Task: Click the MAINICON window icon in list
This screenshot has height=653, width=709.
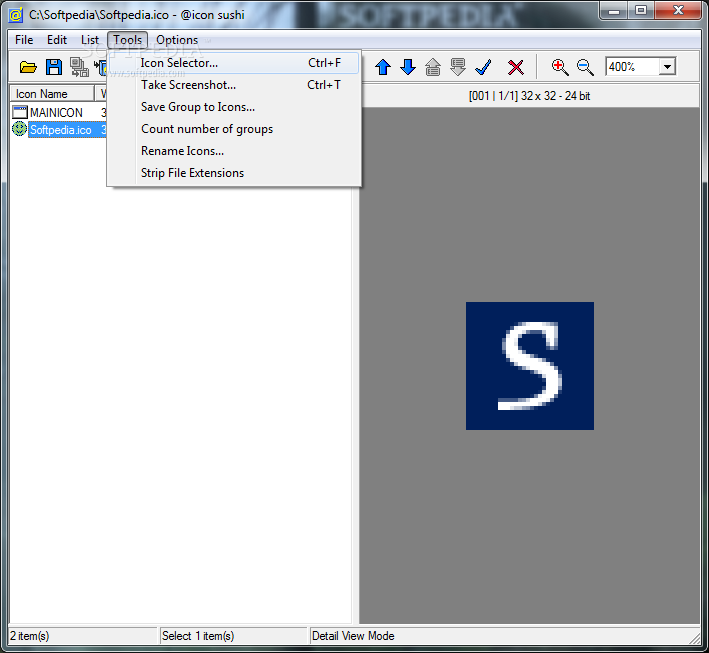Action: coord(20,112)
